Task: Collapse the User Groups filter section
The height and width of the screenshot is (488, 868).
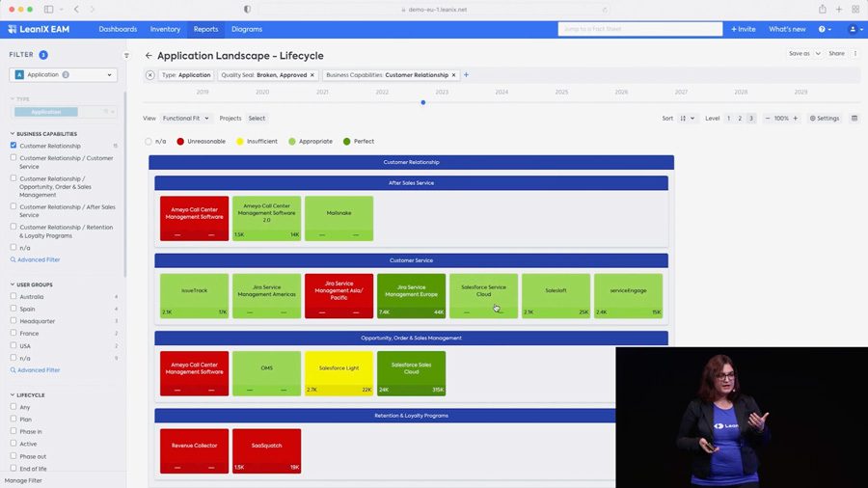Action: (13, 285)
